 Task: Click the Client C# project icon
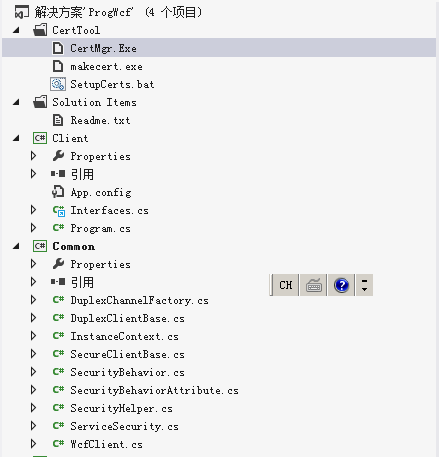coord(40,138)
